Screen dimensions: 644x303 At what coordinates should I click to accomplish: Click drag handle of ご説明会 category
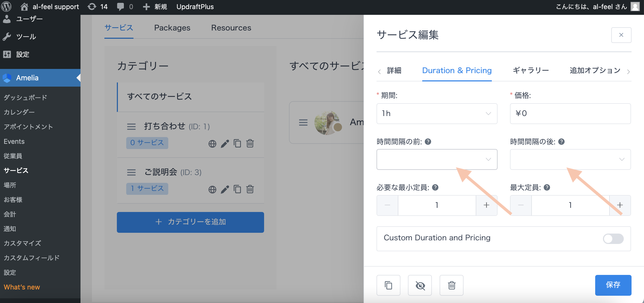pyautogui.click(x=131, y=172)
